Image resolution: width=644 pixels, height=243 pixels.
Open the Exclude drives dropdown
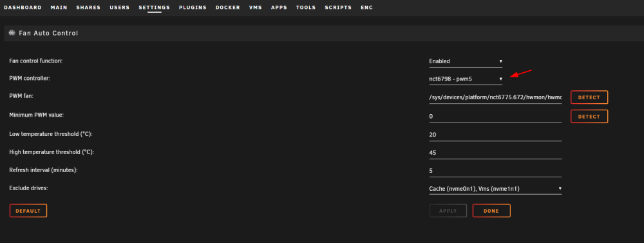(x=495, y=189)
